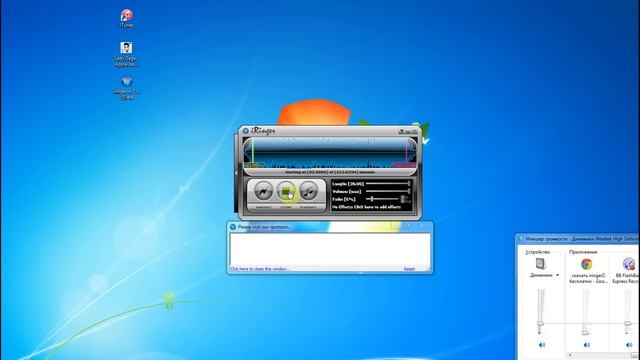Adjust the Length slider in iRinger
The image size is (640, 360).
point(388,184)
